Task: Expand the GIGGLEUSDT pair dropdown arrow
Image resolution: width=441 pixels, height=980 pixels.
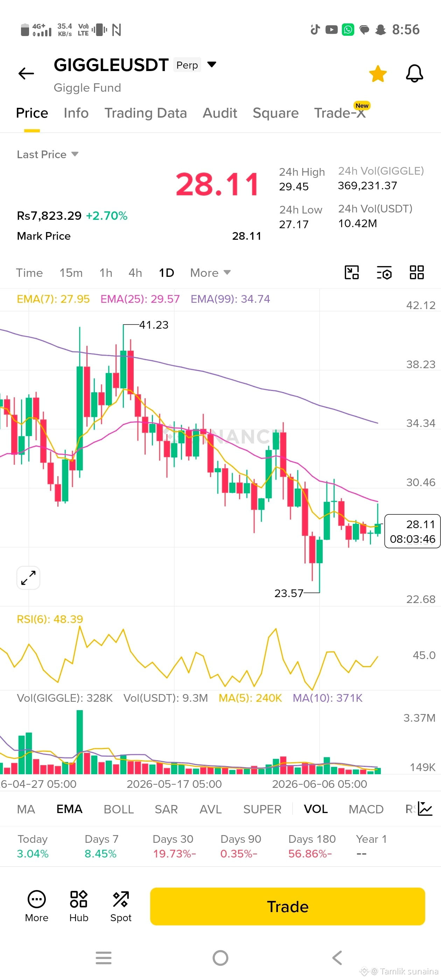Action: click(211, 65)
